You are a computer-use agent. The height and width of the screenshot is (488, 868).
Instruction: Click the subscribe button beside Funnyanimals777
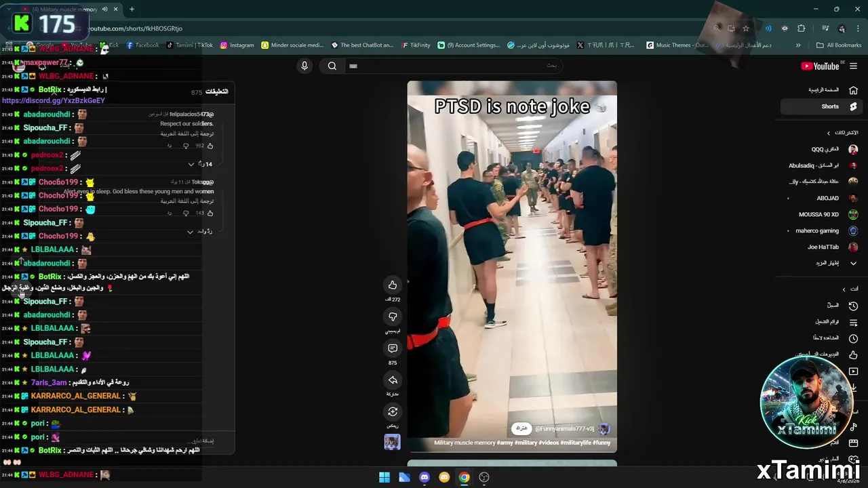tap(521, 428)
